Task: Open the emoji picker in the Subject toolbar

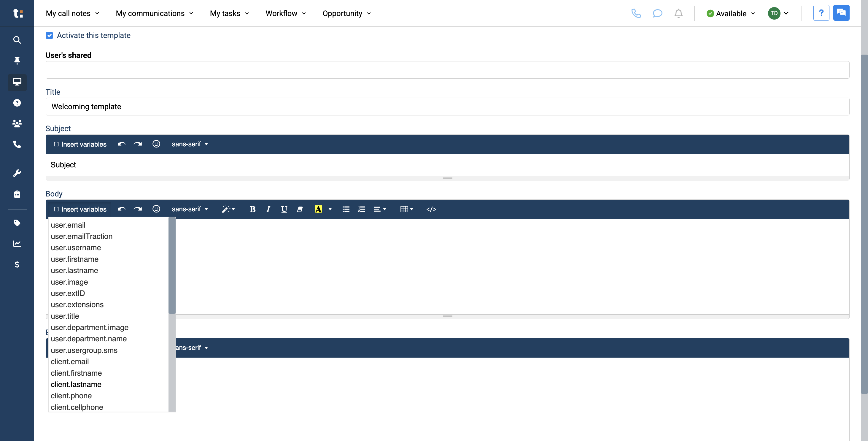Action: [156, 144]
